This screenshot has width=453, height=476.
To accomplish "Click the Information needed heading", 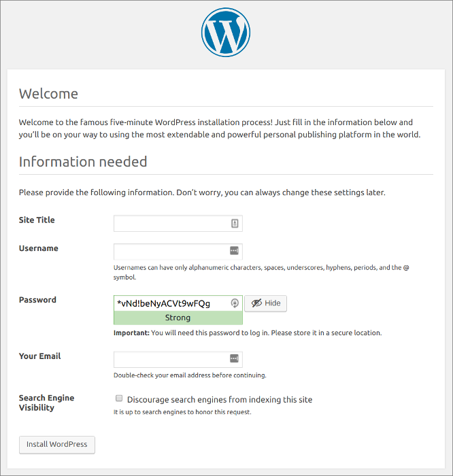I will 83,162.
